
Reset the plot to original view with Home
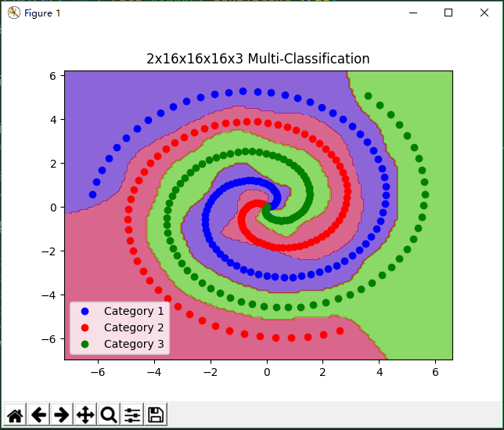click(15, 415)
